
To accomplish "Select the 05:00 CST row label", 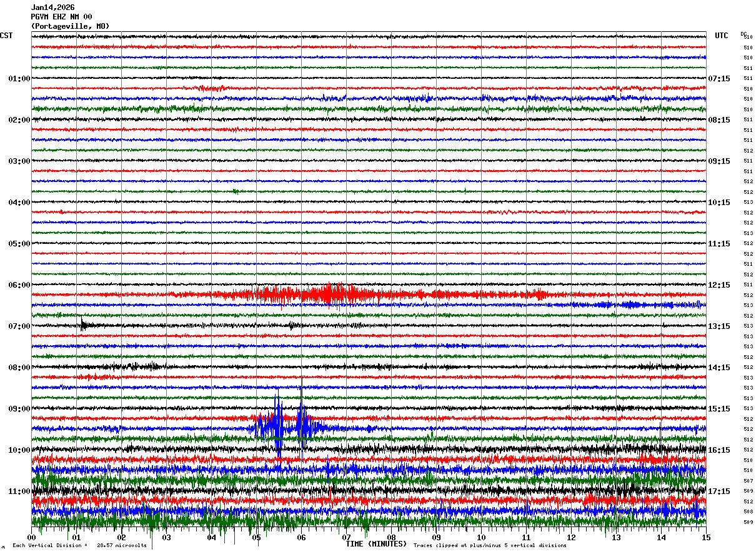I will (x=19, y=244).
